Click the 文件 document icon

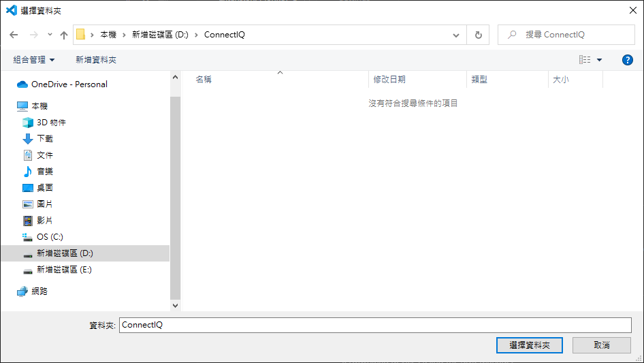pyautogui.click(x=27, y=155)
